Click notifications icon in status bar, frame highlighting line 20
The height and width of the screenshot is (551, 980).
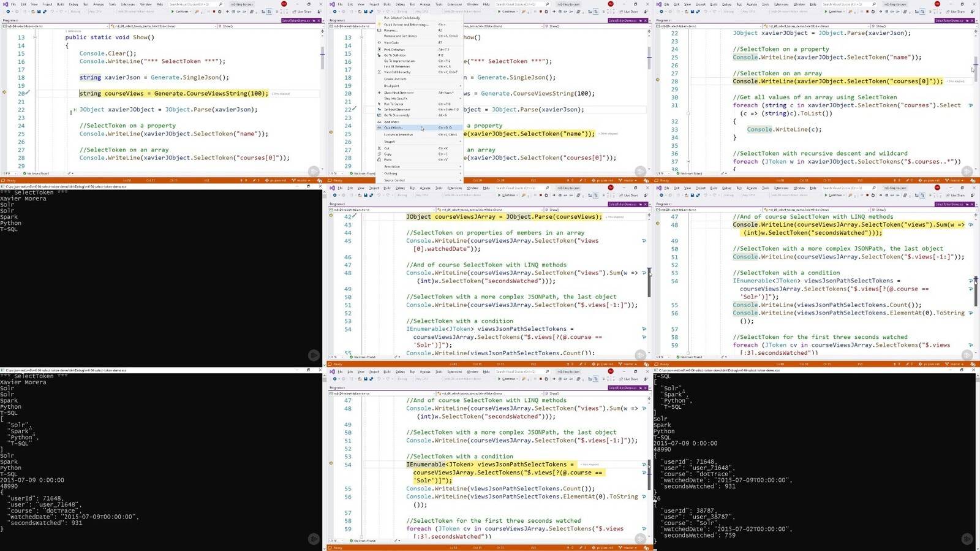[x=320, y=180]
